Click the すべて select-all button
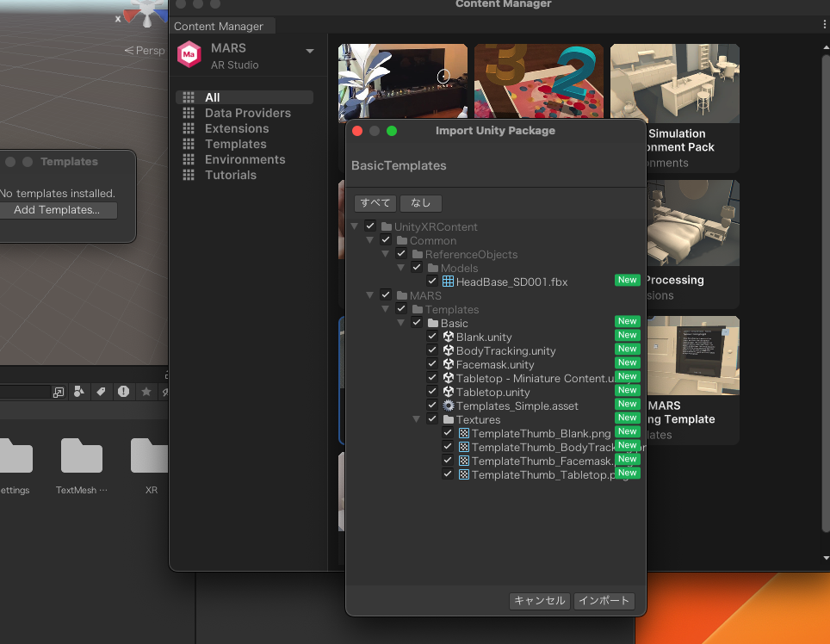Screen dimensions: 830x644 (x=375, y=202)
